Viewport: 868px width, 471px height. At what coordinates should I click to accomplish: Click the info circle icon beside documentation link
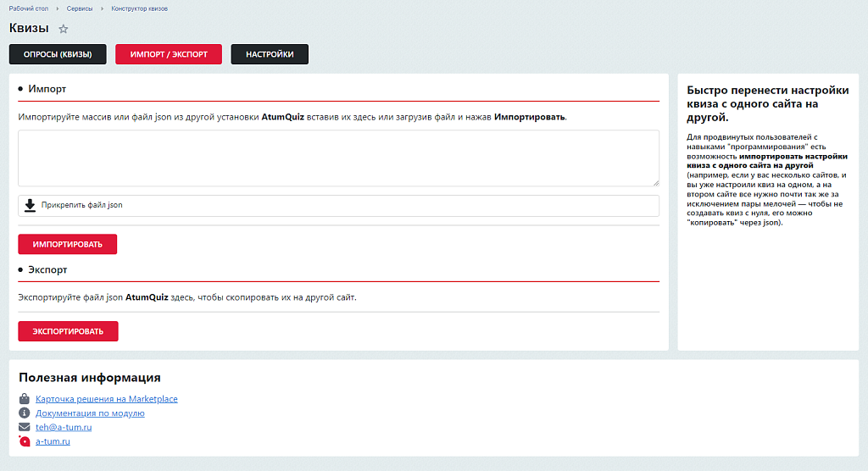[x=25, y=413]
